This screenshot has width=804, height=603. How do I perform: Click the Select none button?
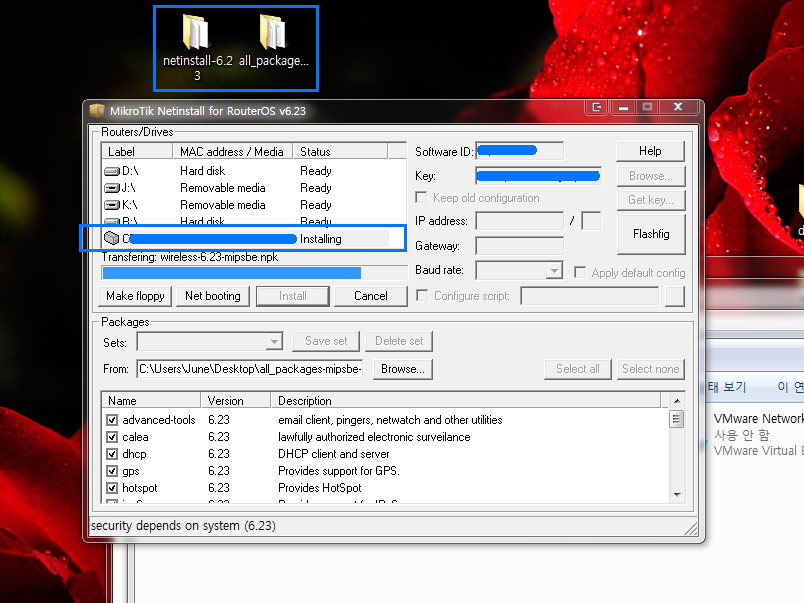[650, 369]
